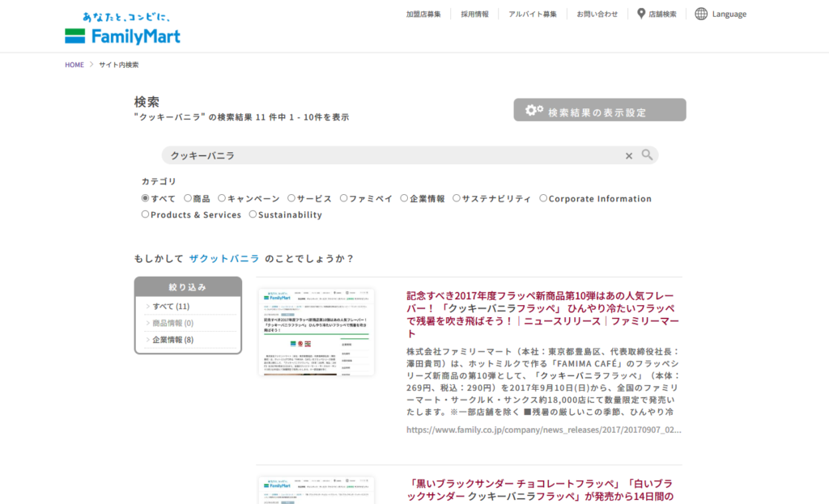Go to HOME in the breadcrumb
The height and width of the screenshot is (504, 829).
pyautogui.click(x=74, y=65)
